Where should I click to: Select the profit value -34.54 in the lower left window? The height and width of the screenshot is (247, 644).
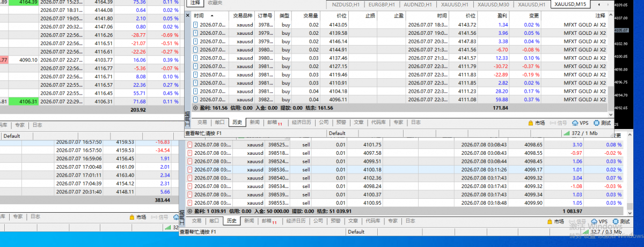[162, 150]
